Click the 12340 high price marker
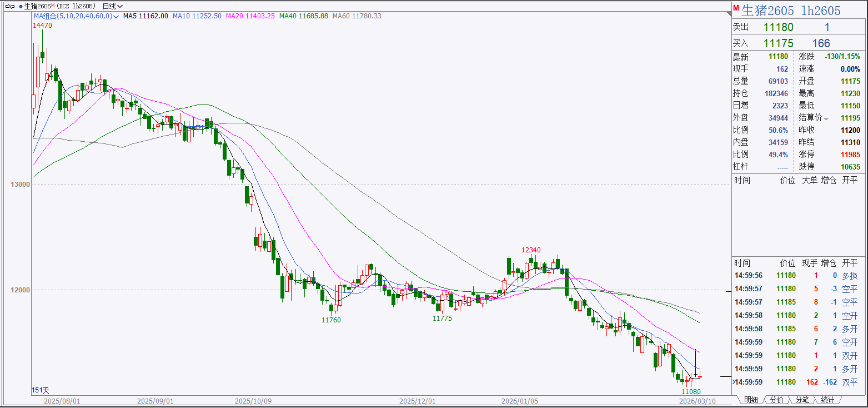 pyautogui.click(x=530, y=250)
